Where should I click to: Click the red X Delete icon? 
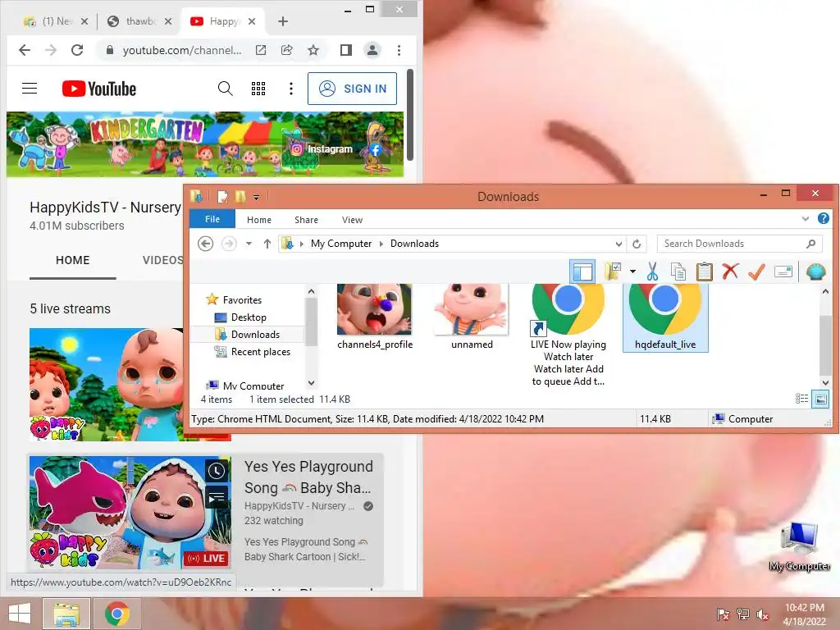(x=730, y=272)
